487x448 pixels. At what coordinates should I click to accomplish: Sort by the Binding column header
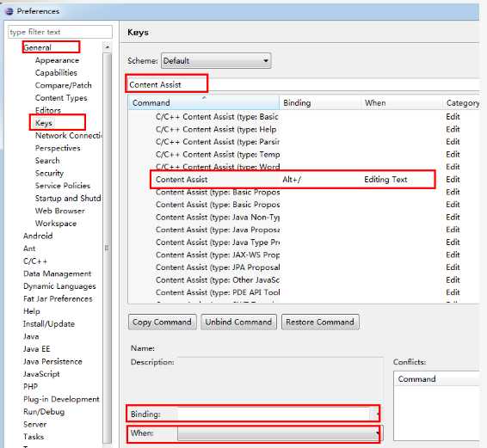coord(320,103)
